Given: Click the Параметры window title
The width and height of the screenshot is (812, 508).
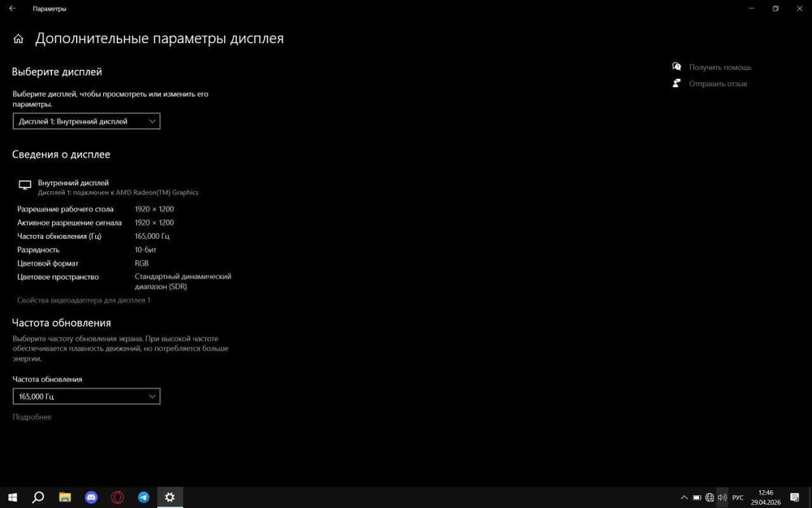Looking at the screenshot, I should click(50, 9).
